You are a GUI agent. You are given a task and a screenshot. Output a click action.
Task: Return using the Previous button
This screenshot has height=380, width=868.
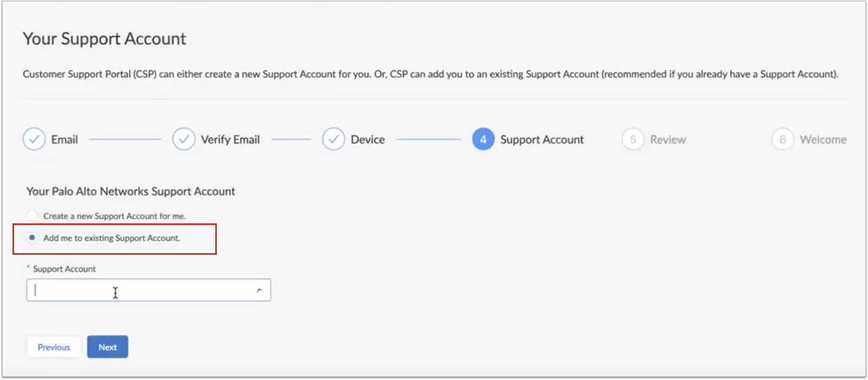[x=54, y=347]
